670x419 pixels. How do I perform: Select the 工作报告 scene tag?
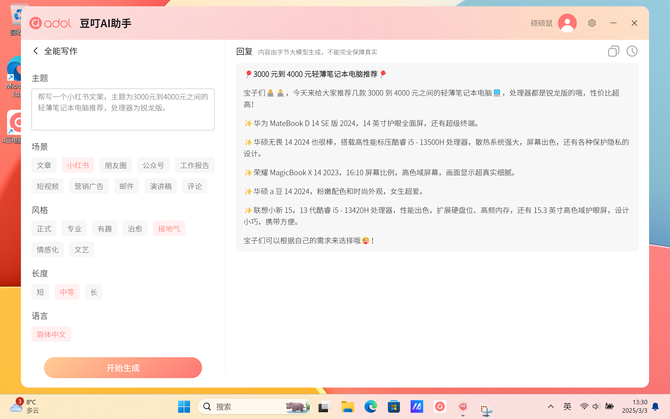point(194,165)
